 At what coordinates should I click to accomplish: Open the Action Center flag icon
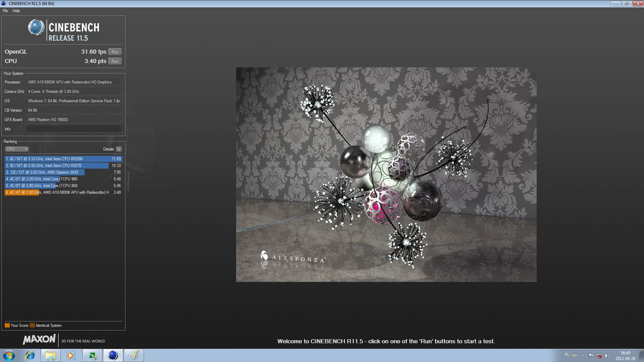click(x=591, y=356)
